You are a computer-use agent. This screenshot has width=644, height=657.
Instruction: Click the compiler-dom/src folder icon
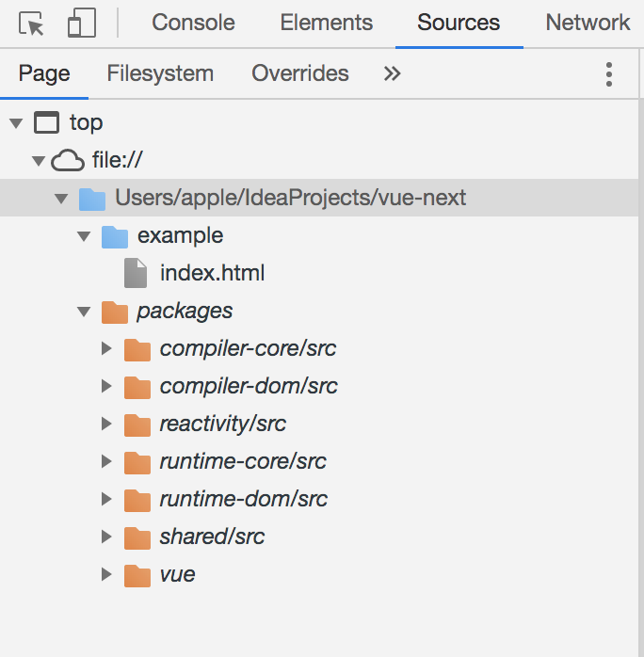[137, 387]
